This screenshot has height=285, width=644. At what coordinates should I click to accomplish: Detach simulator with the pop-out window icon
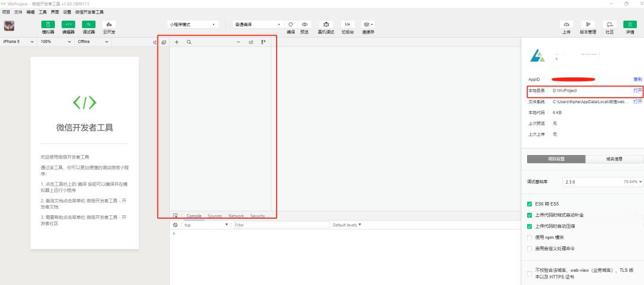(164, 42)
